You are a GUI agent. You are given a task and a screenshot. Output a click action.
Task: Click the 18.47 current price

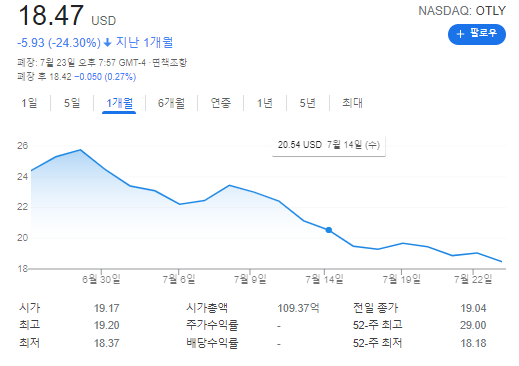coord(51,15)
